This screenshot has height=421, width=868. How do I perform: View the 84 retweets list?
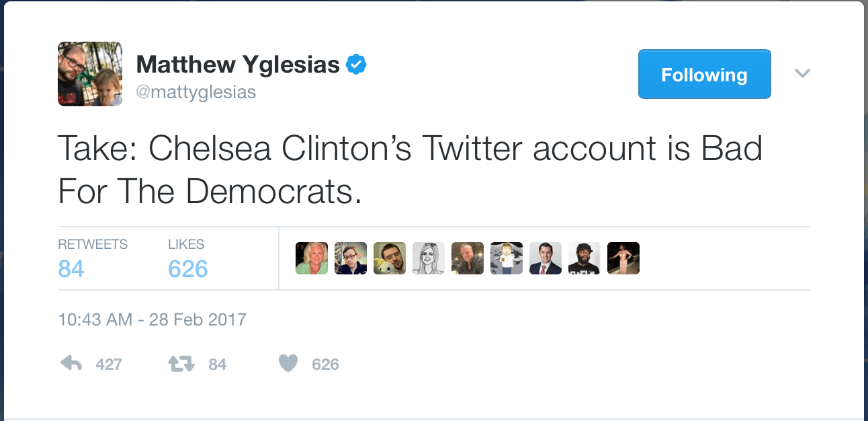tap(93, 258)
